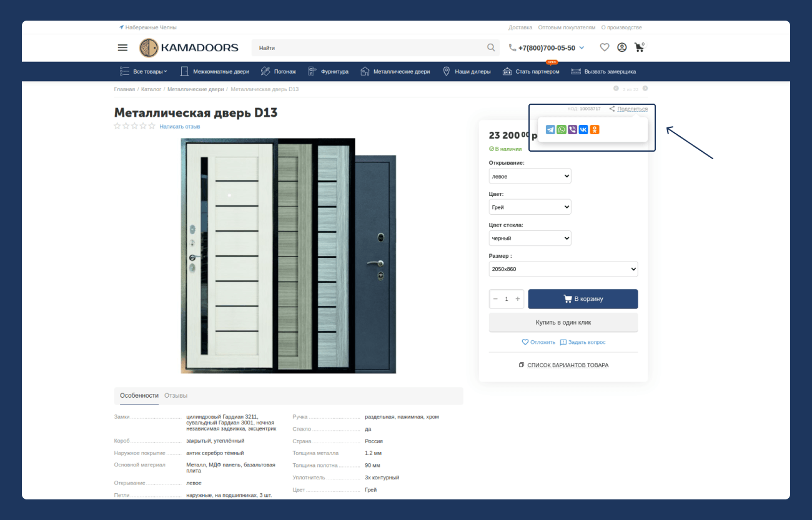Open the Стать партнером menu item
The width and height of the screenshot is (812, 520).
531,72
